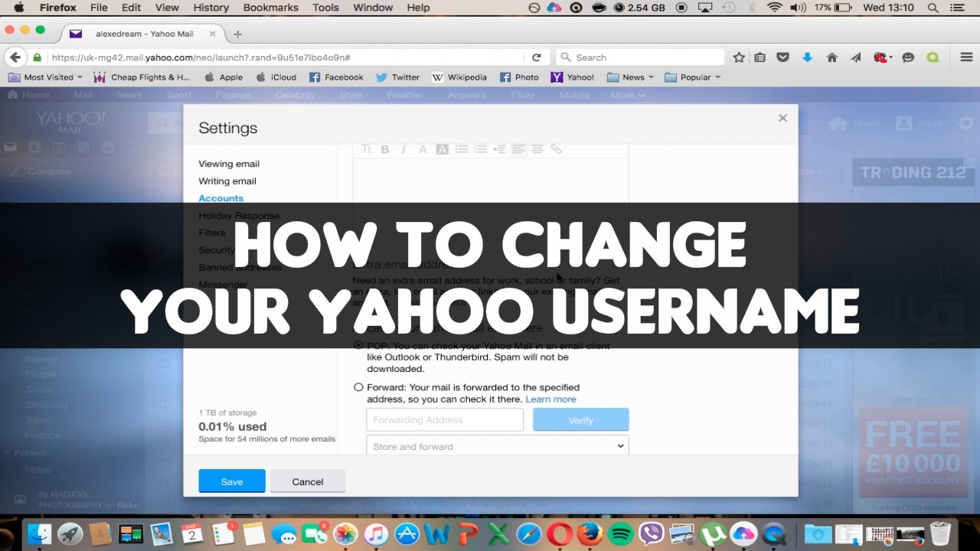Expand the Most Visited bookmarks dropdown
The image size is (980, 551).
(46, 77)
